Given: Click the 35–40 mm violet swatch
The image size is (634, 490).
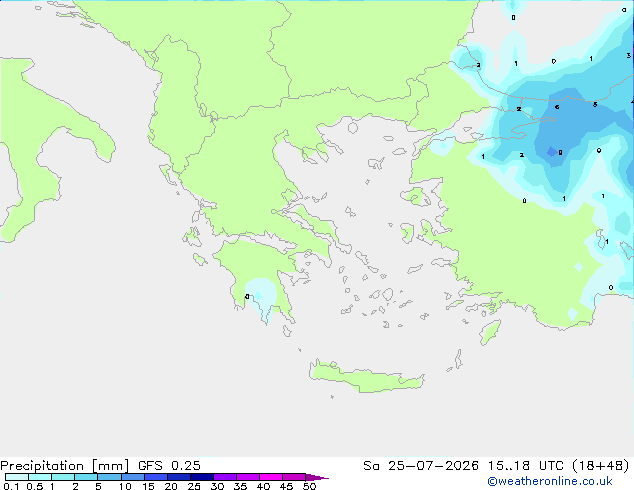Looking at the screenshot, I should [x=248, y=477].
